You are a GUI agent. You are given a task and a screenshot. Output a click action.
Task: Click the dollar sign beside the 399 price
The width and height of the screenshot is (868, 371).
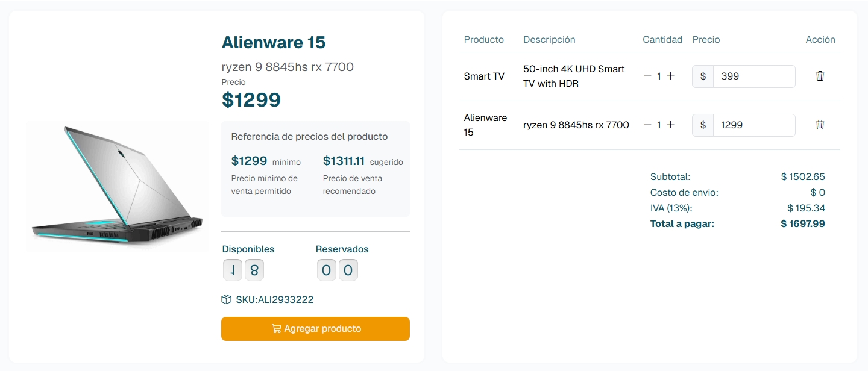coord(703,76)
